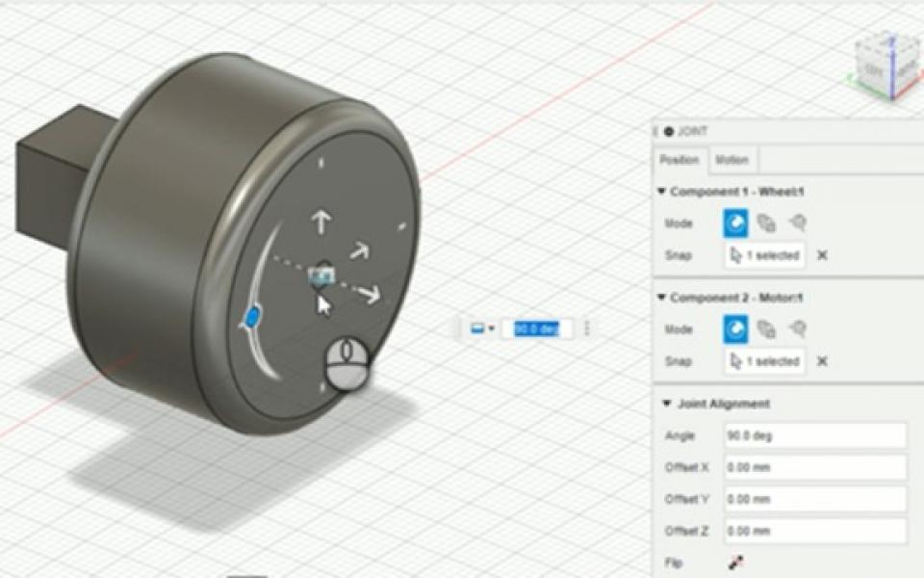The height and width of the screenshot is (578, 924).
Task: Toggle the Flip joint alignment control
Action: tap(736, 563)
